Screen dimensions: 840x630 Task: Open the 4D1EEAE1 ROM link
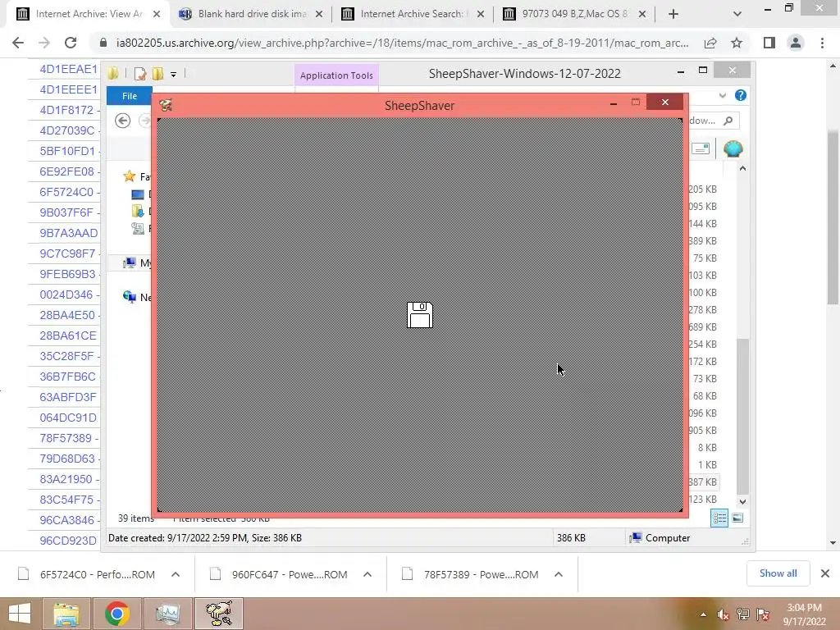point(69,69)
